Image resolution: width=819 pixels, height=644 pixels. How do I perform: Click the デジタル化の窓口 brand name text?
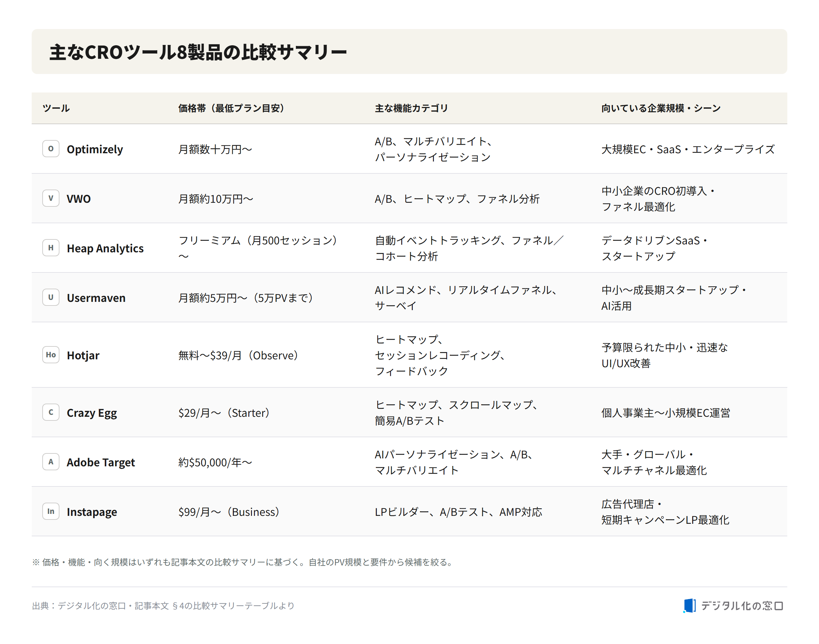point(742,606)
